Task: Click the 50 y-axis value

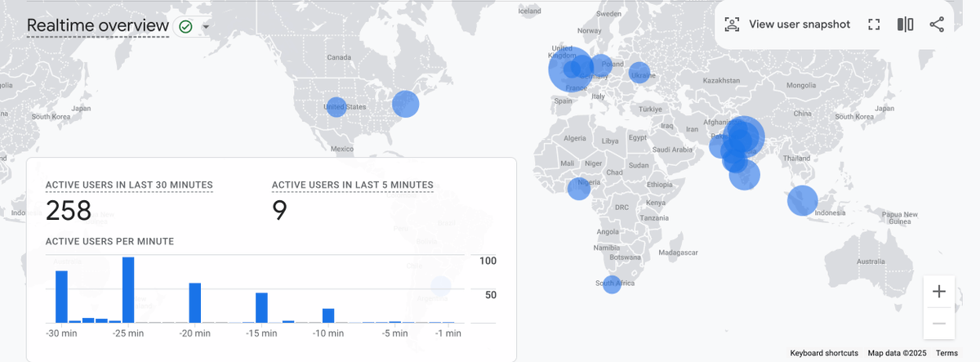Action: pos(491,294)
